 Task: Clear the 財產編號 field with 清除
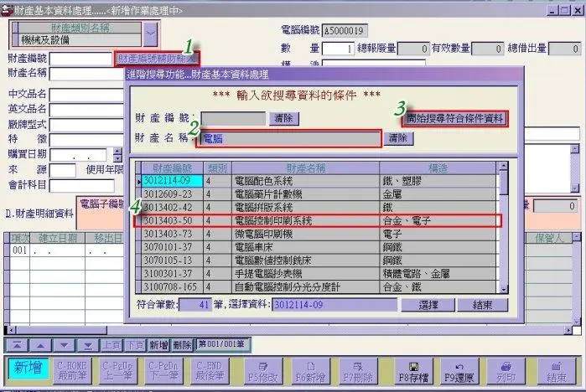[x=283, y=118]
